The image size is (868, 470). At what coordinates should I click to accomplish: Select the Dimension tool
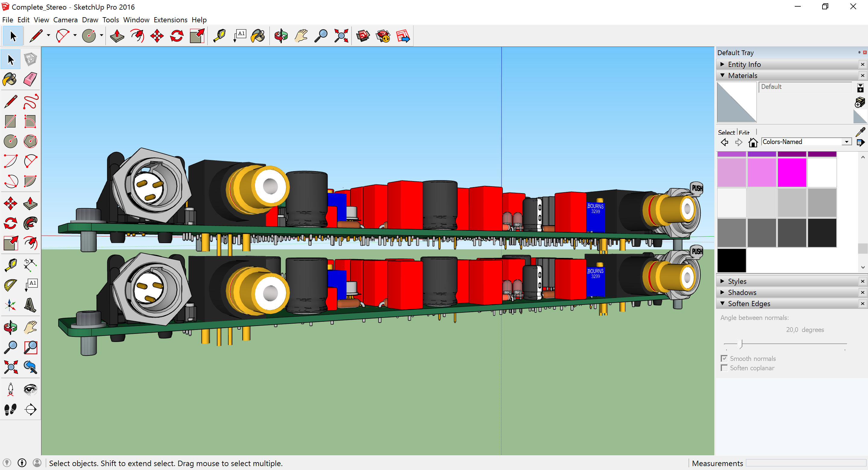[30, 265]
